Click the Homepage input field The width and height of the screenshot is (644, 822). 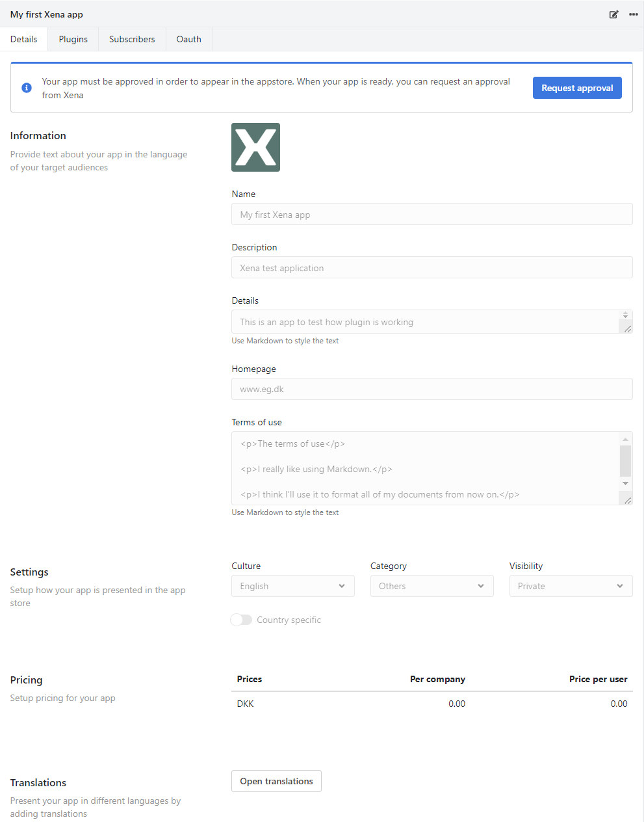tap(431, 389)
